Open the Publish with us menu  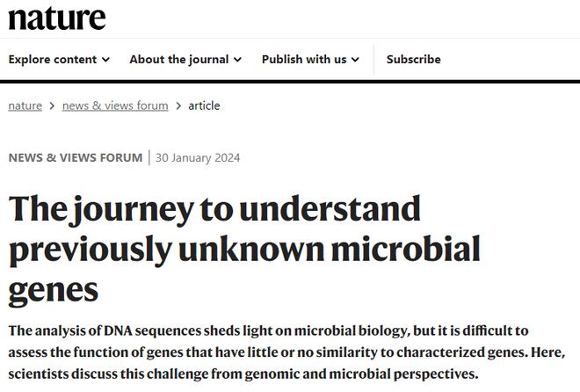pos(304,60)
